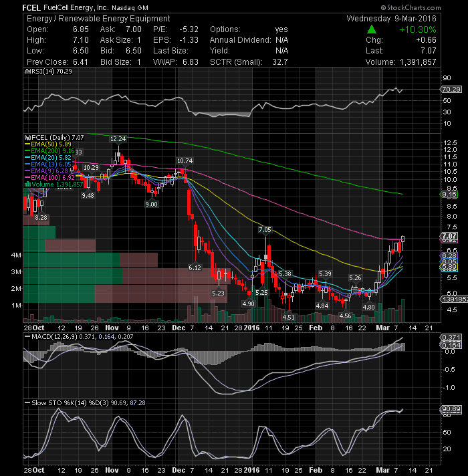Click the P/E value -5.32
This screenshot has width=468, height=476.
point(189,29)
